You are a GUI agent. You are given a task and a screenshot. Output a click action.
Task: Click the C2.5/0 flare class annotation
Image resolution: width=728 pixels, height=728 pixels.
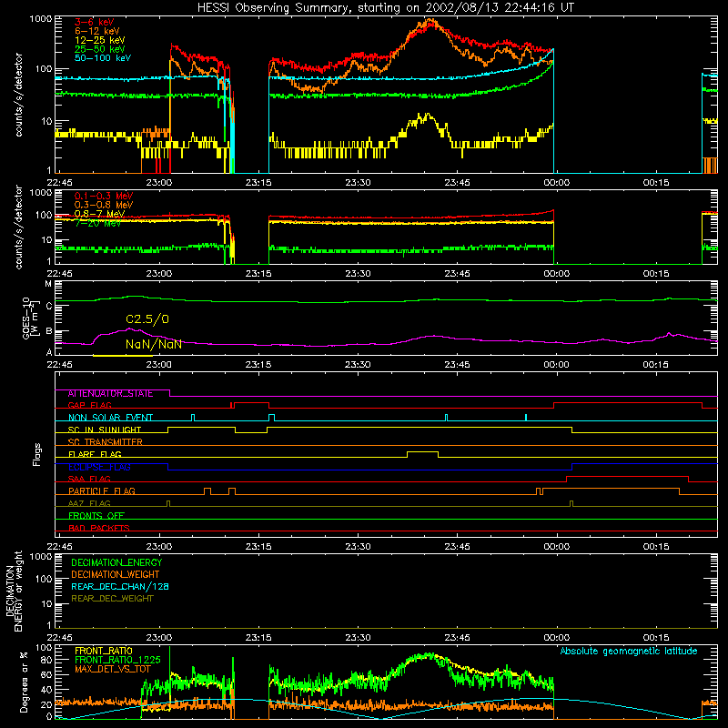click(x=147, y=319)
